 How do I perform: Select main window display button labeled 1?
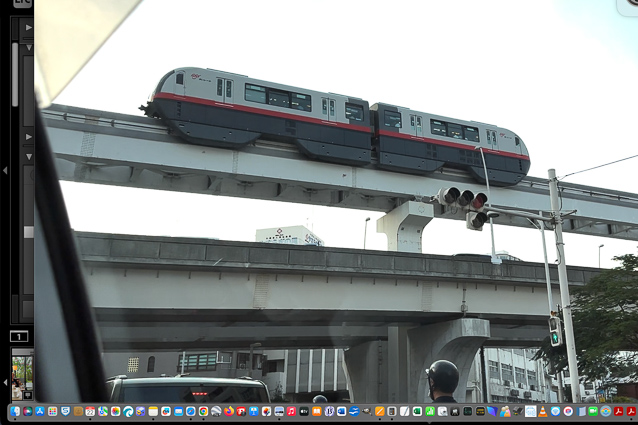(x=19, y=336)
